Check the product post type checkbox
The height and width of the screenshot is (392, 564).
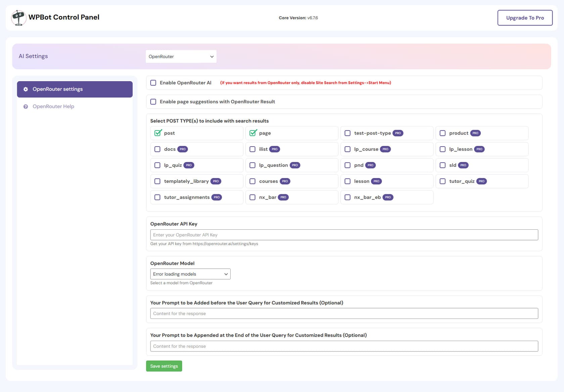[442, 133]
